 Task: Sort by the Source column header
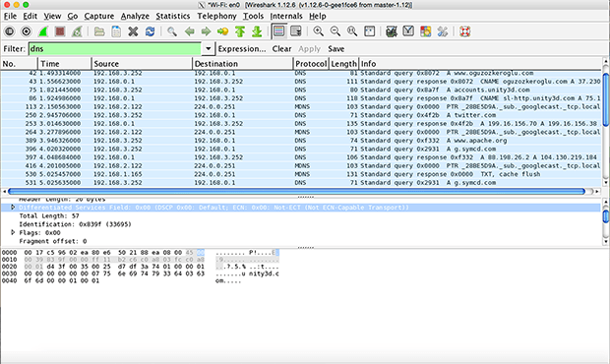[x=142, y=64]
